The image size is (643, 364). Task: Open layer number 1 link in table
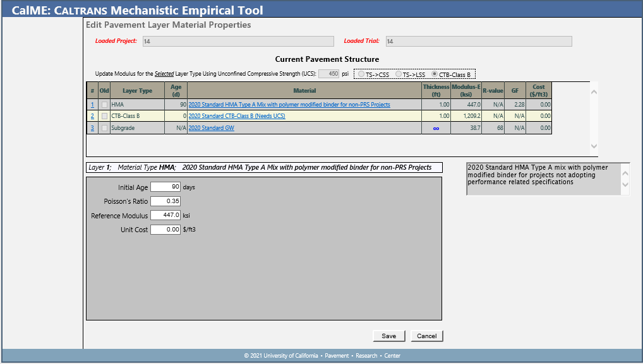[92, 105]
